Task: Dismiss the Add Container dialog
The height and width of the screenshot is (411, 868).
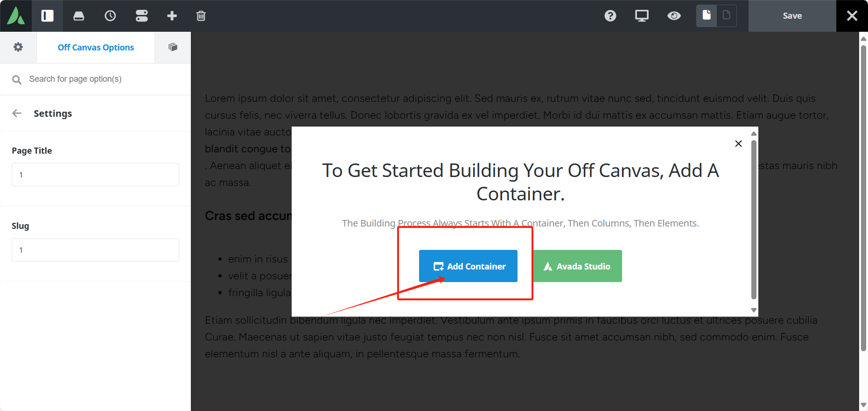Action: 738,143
